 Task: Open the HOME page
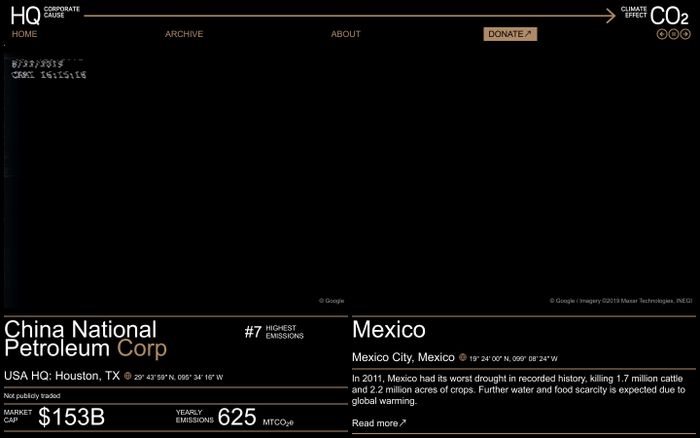pyautogui.click(x=24, y=34)
